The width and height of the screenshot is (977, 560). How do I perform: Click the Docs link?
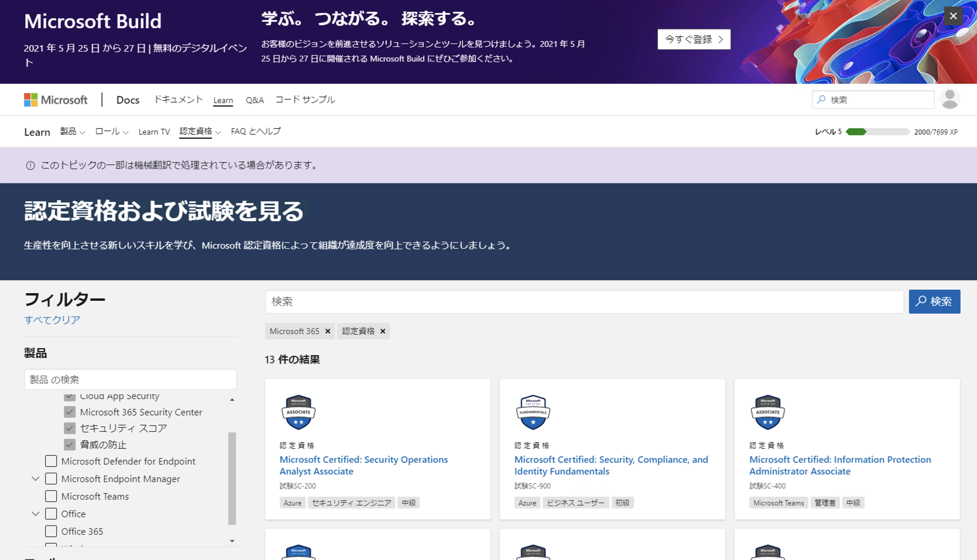128,100
